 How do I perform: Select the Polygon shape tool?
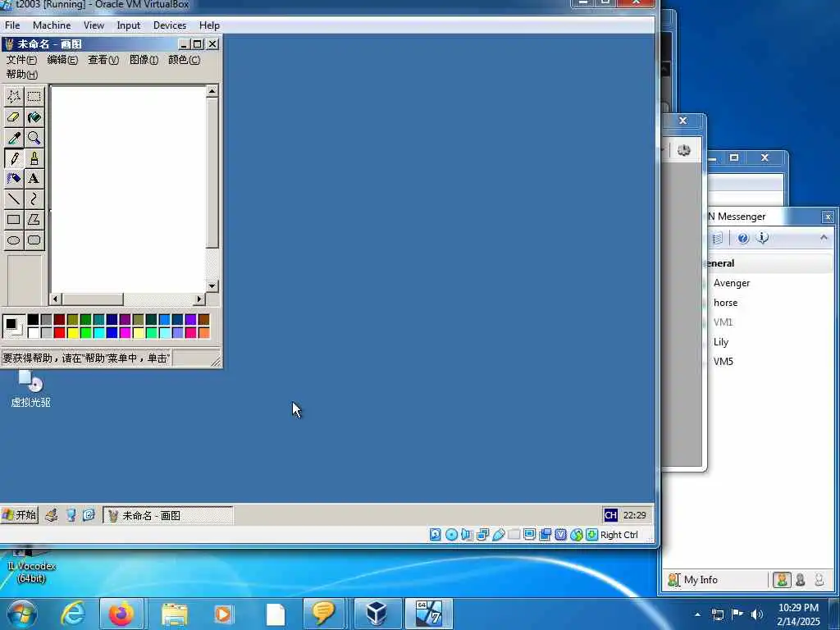pos(34,219)
